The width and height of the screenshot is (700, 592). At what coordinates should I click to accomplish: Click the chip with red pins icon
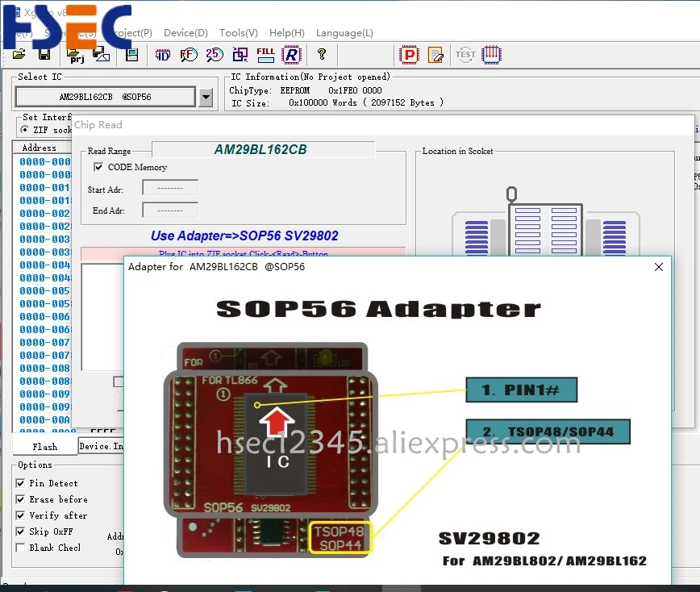pyautogui.click(x=491, y=55)
